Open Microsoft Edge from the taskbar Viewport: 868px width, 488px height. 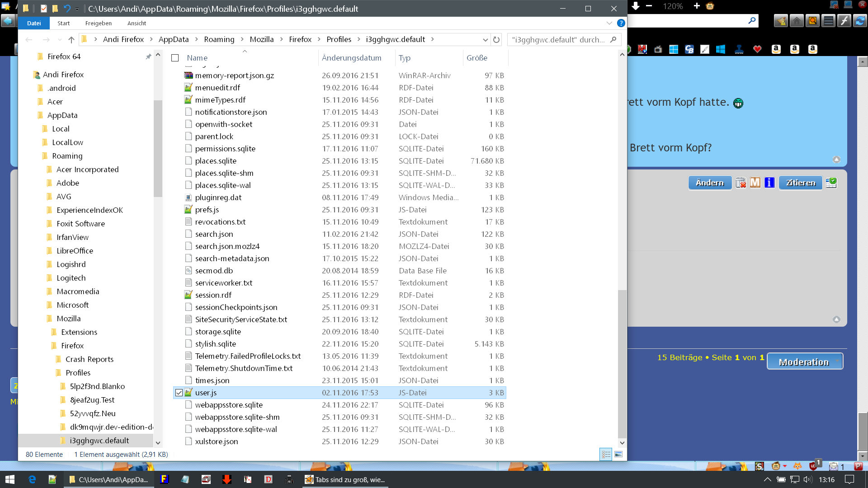coord(32,479)
